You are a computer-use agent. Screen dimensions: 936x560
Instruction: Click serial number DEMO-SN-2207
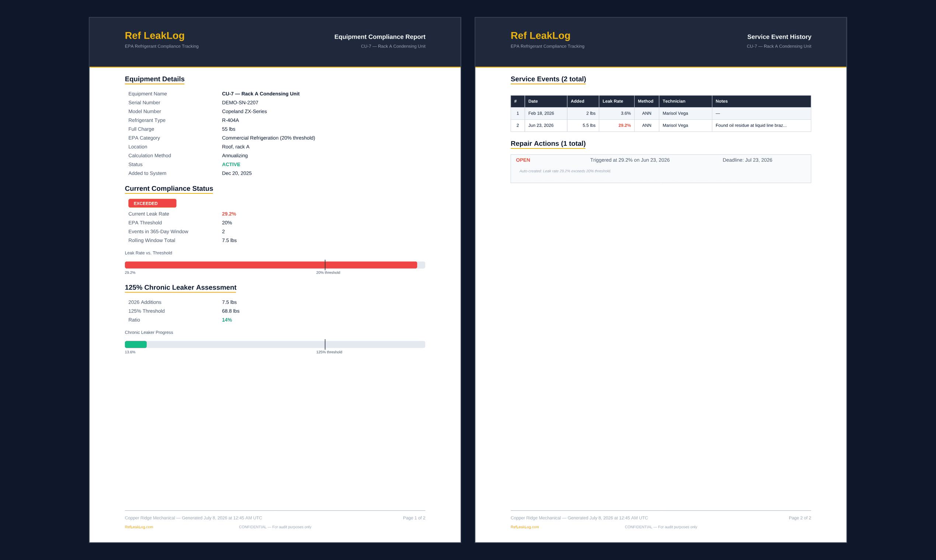(x=240, y=103)
